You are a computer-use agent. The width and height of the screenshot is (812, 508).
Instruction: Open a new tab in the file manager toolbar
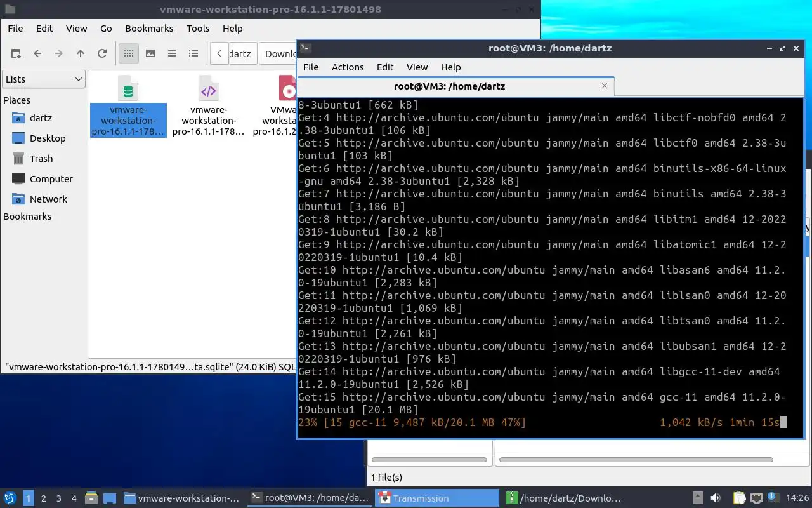click(16, 54)
